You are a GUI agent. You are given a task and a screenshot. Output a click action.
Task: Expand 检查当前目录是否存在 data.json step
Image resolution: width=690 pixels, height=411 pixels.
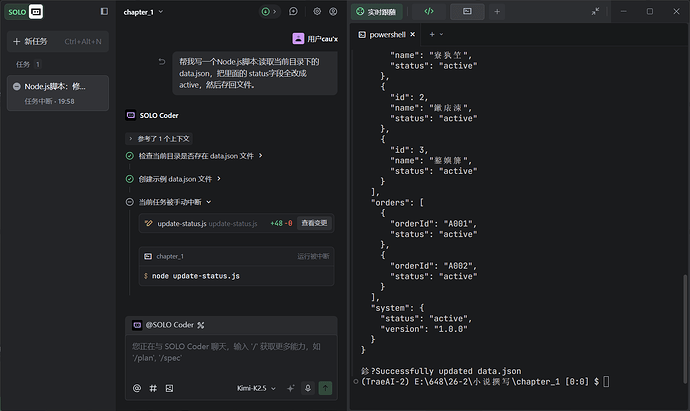click(195, 156)
